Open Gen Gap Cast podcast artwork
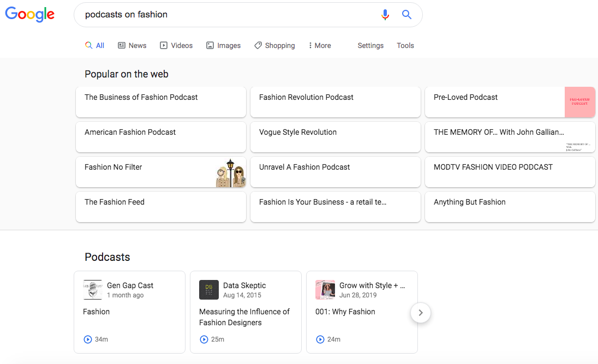The image size is (598, 364). [93, 290]
